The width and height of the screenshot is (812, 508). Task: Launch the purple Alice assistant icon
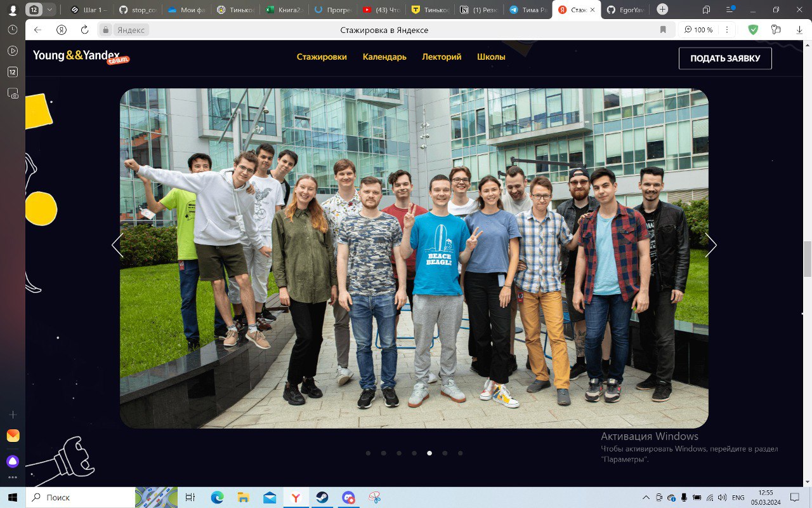pos(13,461)
